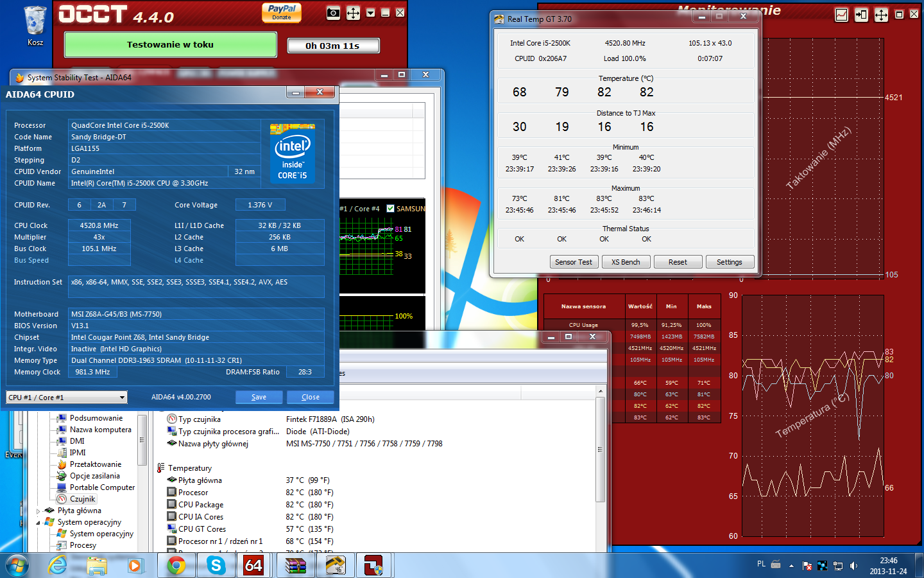Click the 'Wartość' column header in OCCT
The width and height of the screenshot is (924, 578).
click(x=640, y=306)
